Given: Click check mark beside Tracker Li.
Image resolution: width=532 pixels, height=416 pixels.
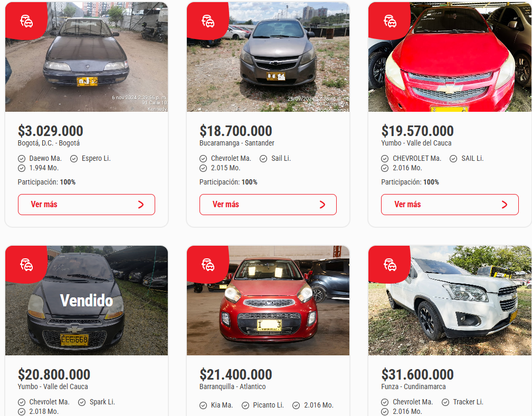Looking at the screenshot, I should (445, 402).
